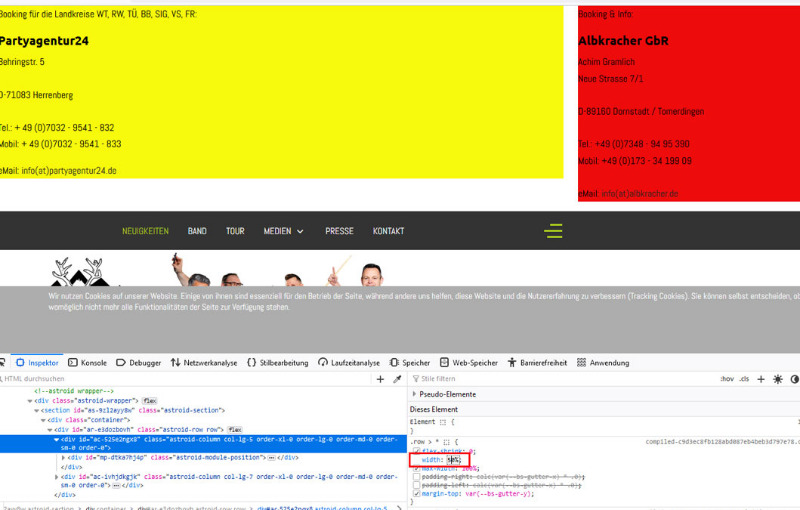Click the Konsole terminal icon
This screenshot has height=510, width=800.
click(x=72, y=363)
